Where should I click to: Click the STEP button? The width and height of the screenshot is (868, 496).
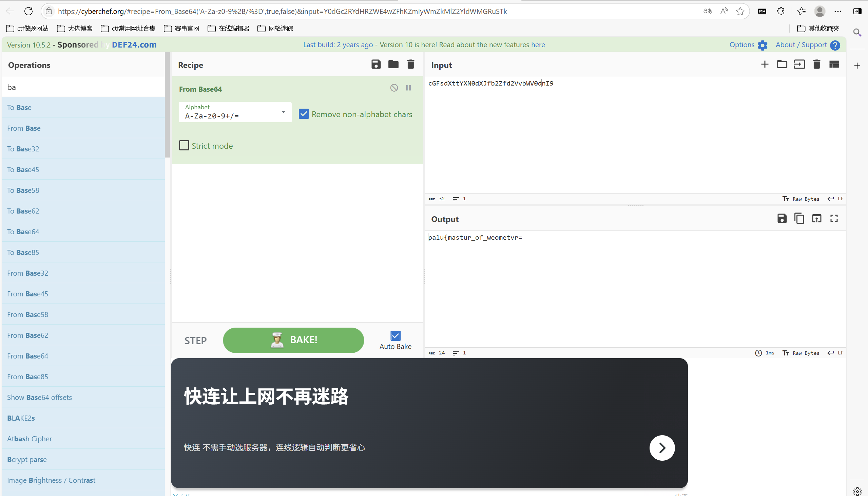coord(195,341)
